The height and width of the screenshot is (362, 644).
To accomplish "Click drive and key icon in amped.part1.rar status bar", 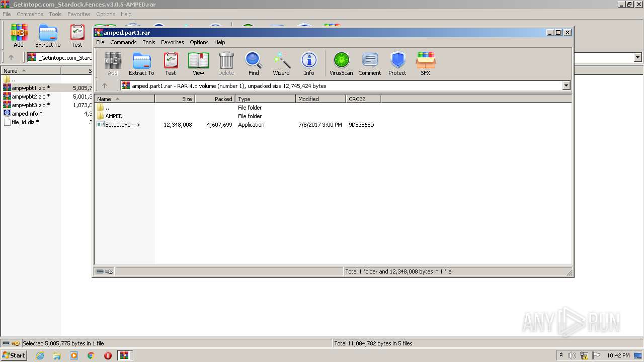I will point(105,271).
